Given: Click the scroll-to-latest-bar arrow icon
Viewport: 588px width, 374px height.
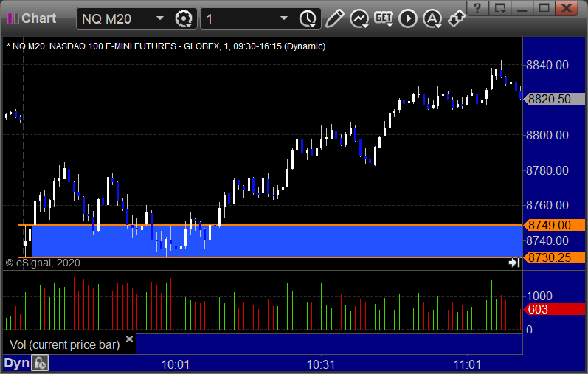Looking at the screenshot, I should (514, 263).
